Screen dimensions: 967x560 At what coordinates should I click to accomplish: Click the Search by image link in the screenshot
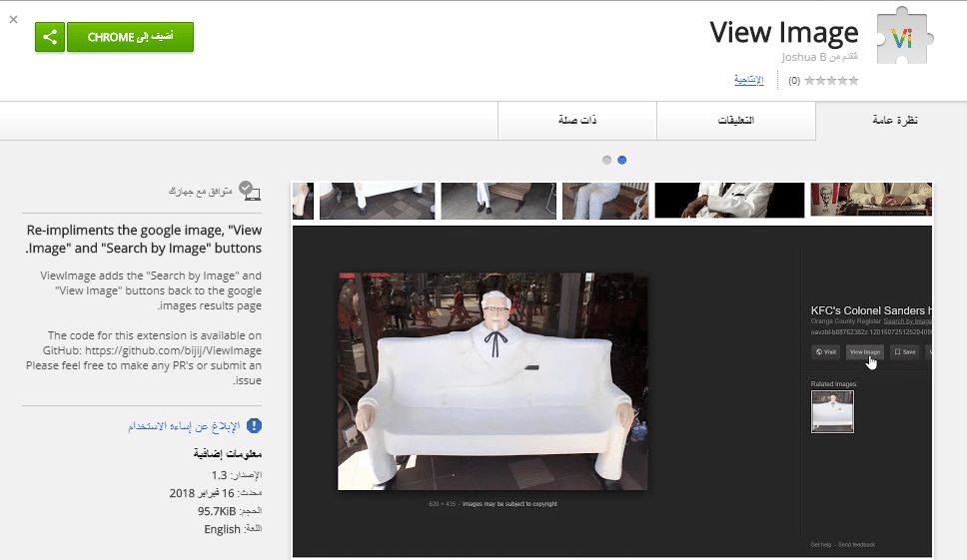point(908,321)
